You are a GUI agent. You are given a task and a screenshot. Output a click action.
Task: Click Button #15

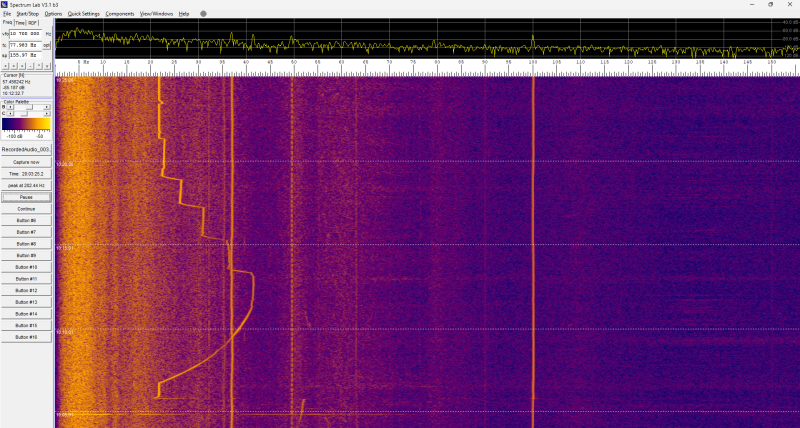(x=26, y=325)
